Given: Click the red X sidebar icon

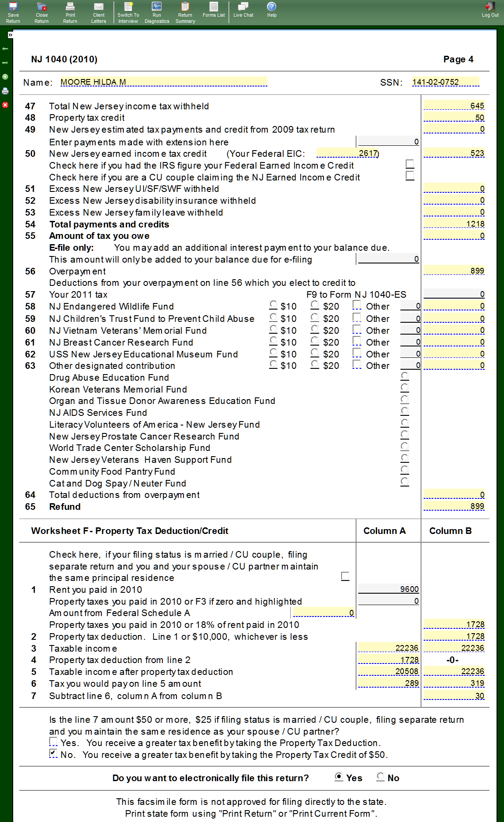Looking at the screenshot, I should (5, 105).
